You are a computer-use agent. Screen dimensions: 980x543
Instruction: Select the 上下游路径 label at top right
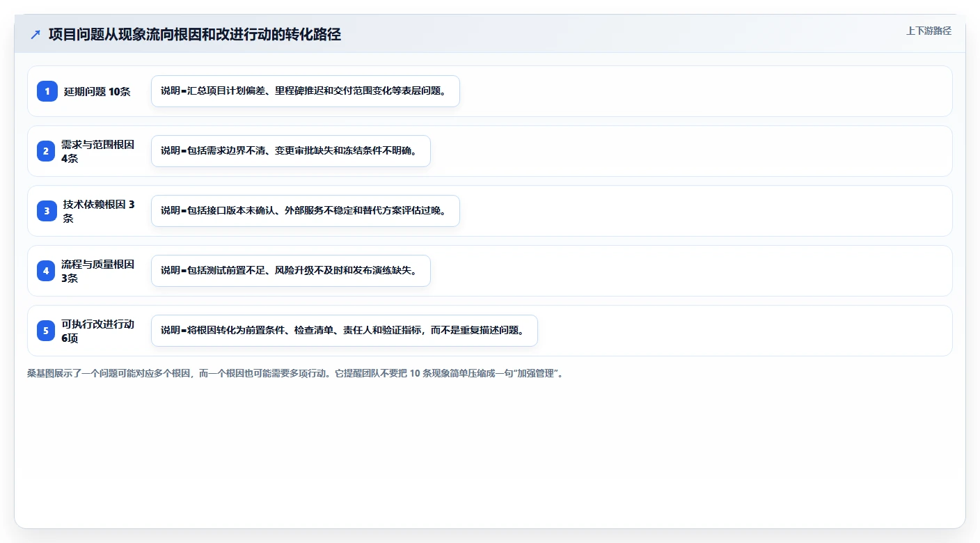[x=928, y=31]
